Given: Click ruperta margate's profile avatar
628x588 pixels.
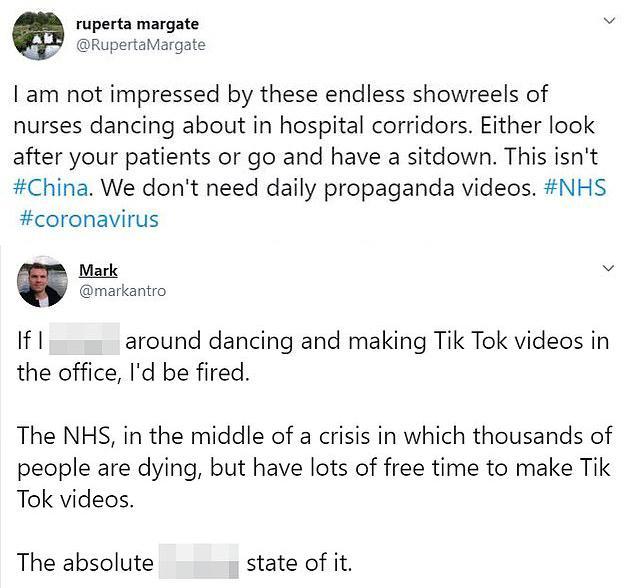Looking at the screenshot, I should [x=38, y=36].
